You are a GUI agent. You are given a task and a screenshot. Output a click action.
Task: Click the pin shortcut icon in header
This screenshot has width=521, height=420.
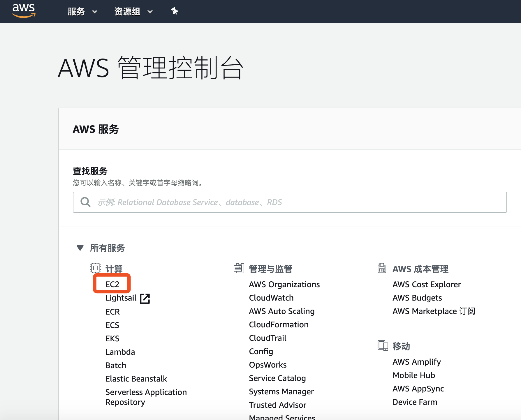pos(174,11)
